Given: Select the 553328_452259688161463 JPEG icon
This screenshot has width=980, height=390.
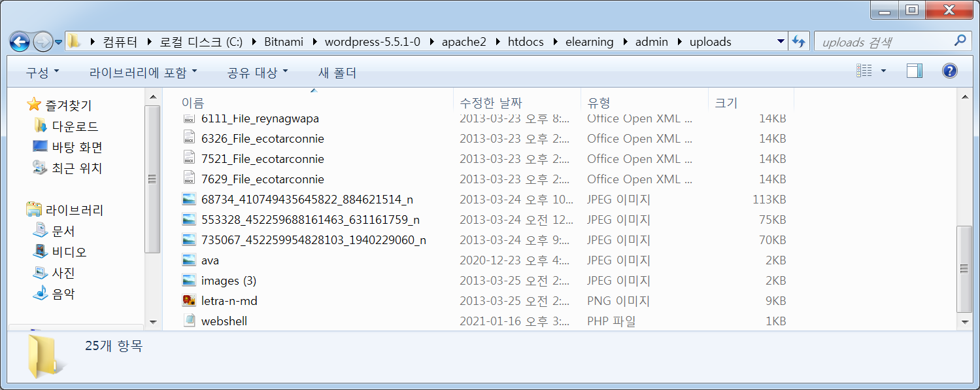Looking at the screenshot, I should point(189,219).
